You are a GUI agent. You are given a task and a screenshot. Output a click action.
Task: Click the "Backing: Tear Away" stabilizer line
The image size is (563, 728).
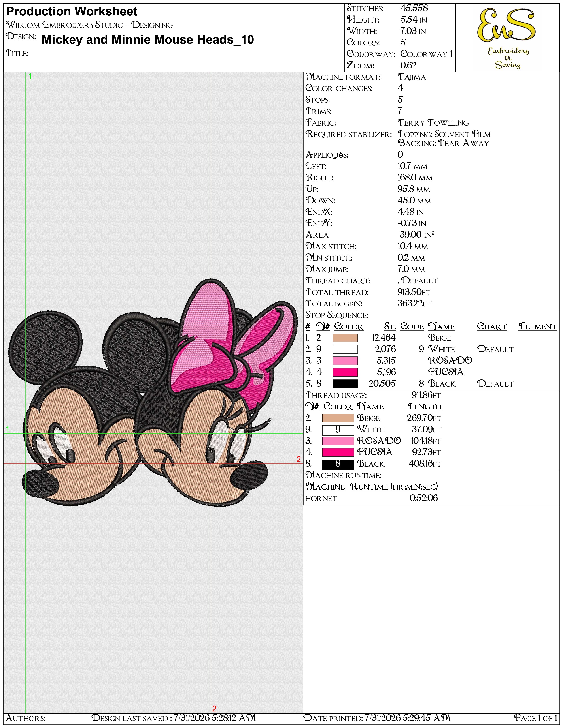point(443,143)
